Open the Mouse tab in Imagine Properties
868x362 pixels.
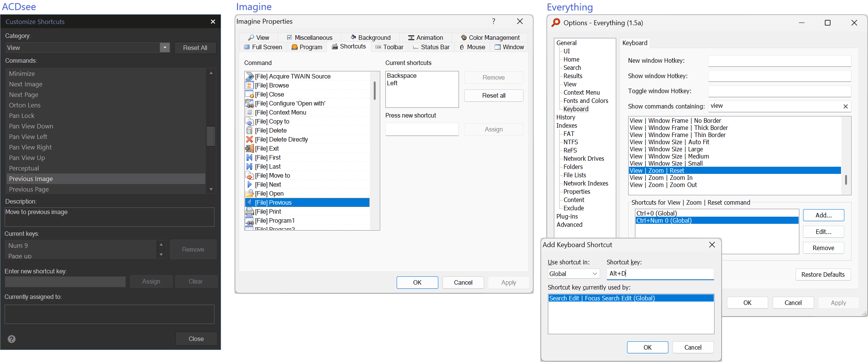(472, 47)
